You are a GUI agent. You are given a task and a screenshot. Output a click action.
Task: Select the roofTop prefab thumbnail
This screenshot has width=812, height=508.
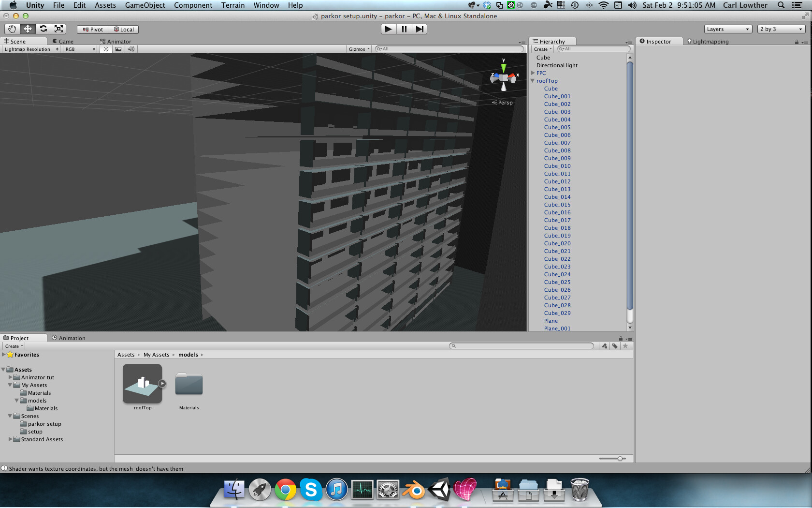click(x=143, y=384)
